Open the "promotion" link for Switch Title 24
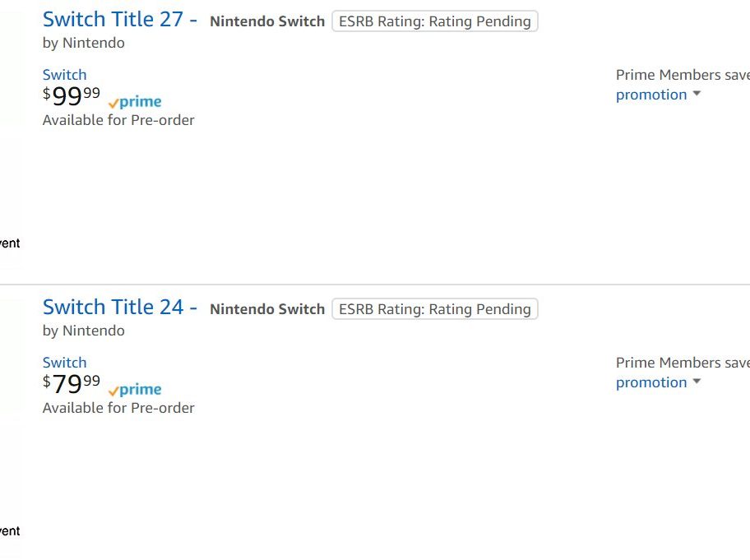This screenshot has height=560, width=750. (650, 382)
